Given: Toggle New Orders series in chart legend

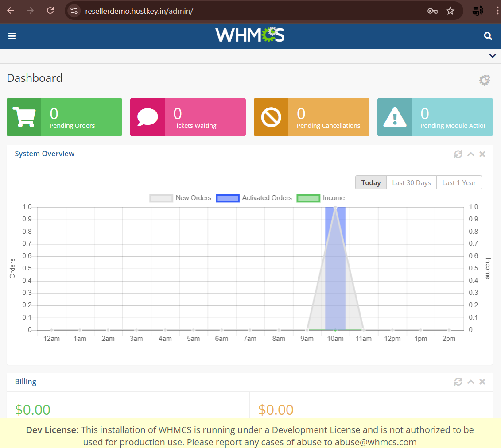Looking at the screenshot, I should click(x=181, y=198).
